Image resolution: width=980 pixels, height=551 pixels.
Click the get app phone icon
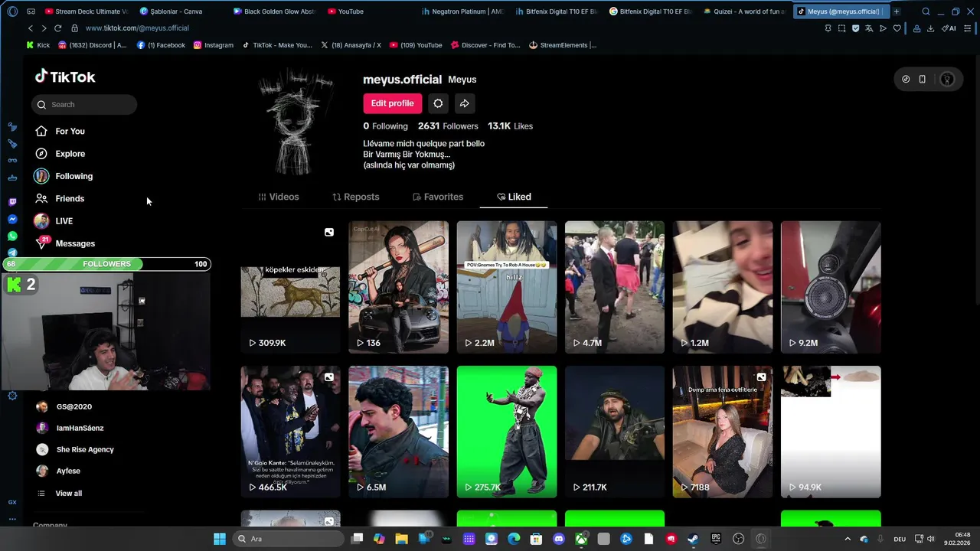point(922,79)
